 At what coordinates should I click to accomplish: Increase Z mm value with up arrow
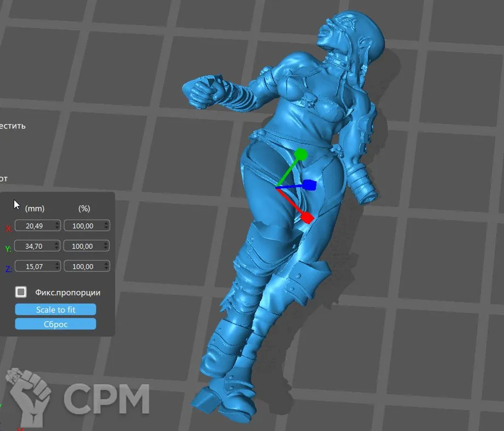click(x=57, y=264)
